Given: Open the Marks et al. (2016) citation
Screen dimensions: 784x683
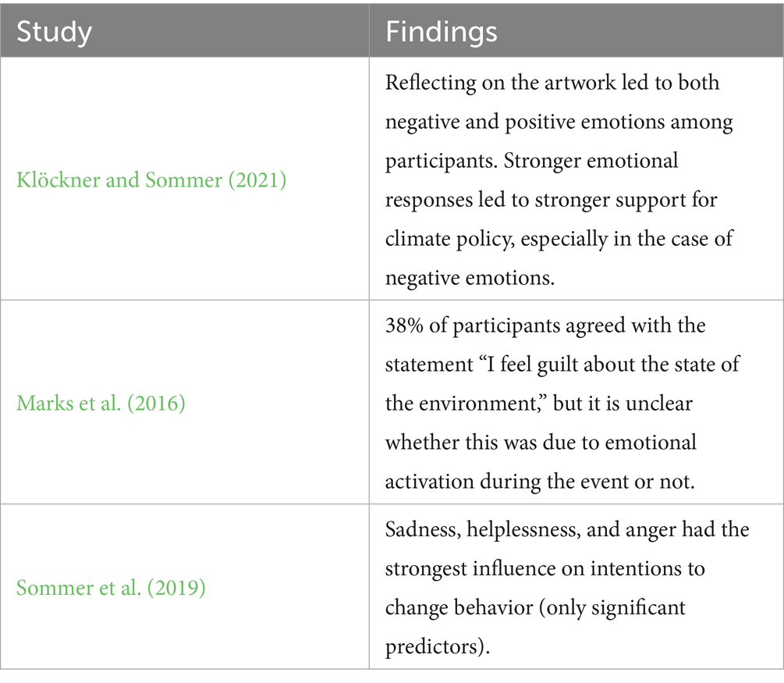Looking at the screenshot, I should coord(101,404).
